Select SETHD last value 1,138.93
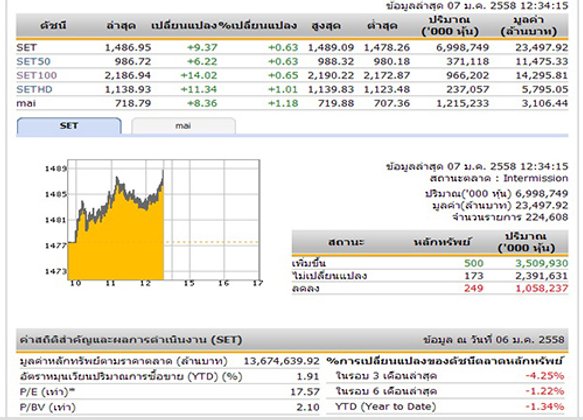Viewport: 583px width, 420px height. (128, 90)
